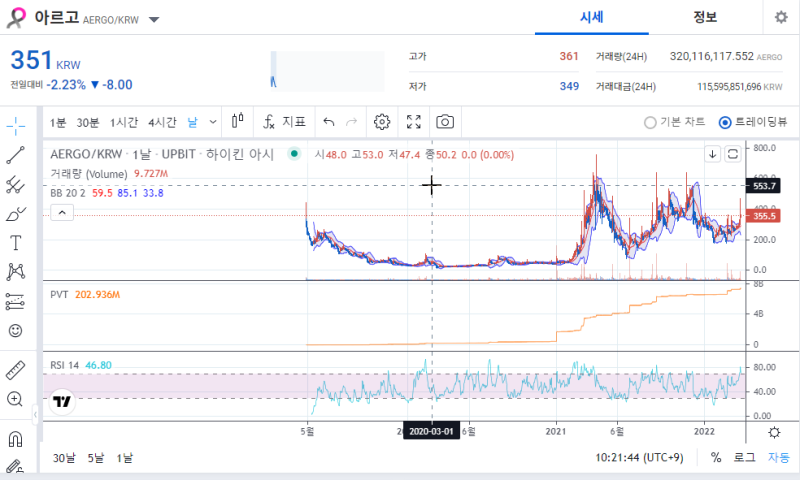Toggle magnet mode snapping
This screenshot has width=800, height=480.
pyautogui.click(x=16, y=439)
